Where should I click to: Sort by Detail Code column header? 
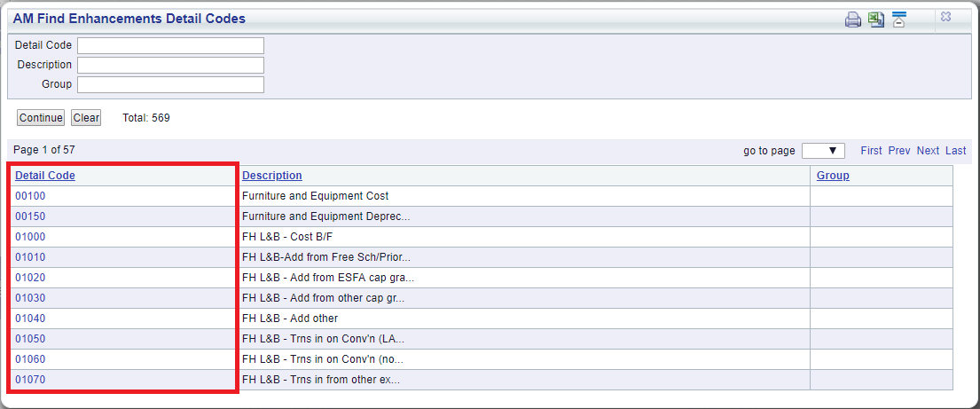(x=45, y=176)
